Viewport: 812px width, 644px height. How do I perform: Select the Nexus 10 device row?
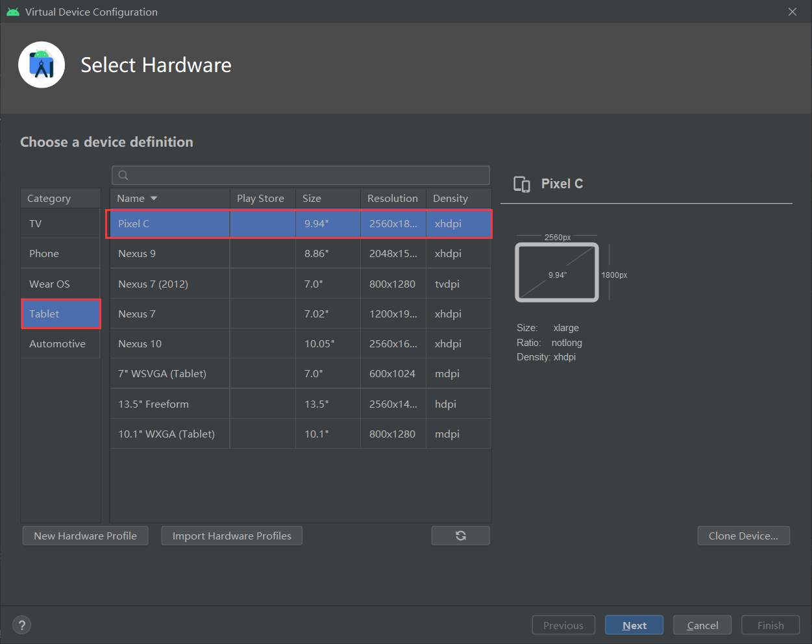[x=299, y=343]
